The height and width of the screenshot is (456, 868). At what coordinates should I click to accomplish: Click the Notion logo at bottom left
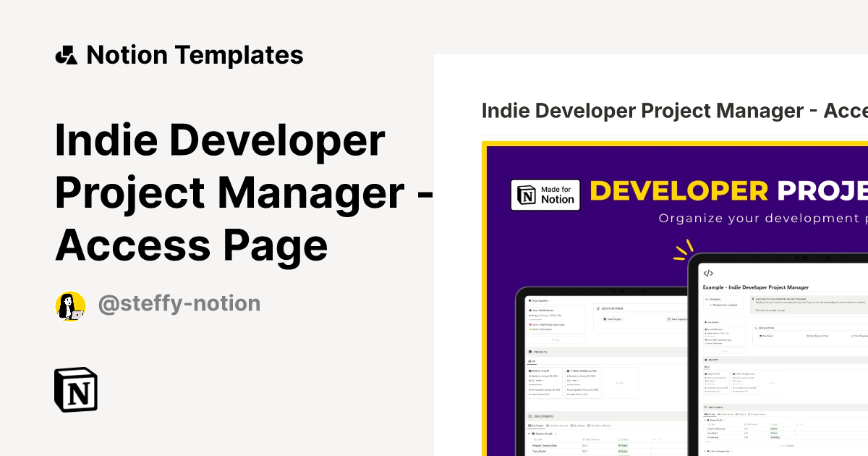pyautogui.click(x=75, y=389)
